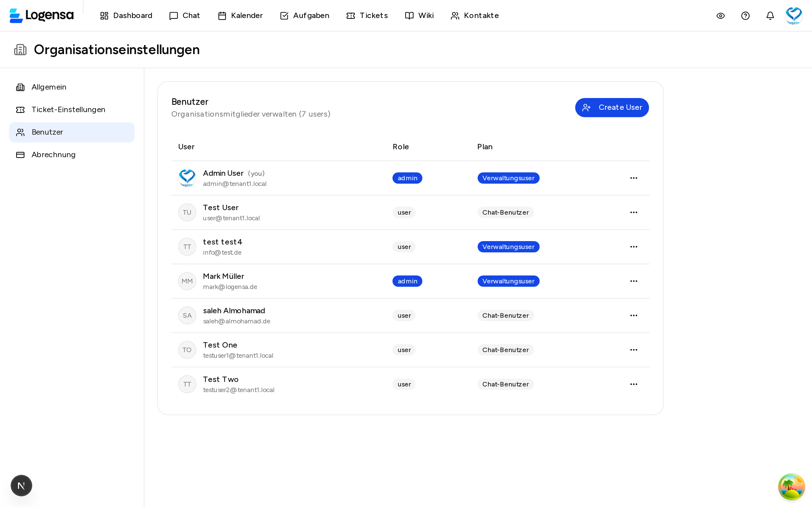Open row options for Test Two
The width and height of the screenshot is (812, 507).
point(634,384)
